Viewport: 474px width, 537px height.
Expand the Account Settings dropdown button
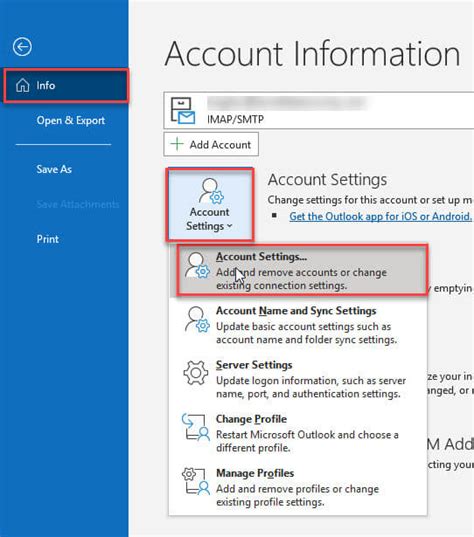pyautogui.click(x=210, y=204)
